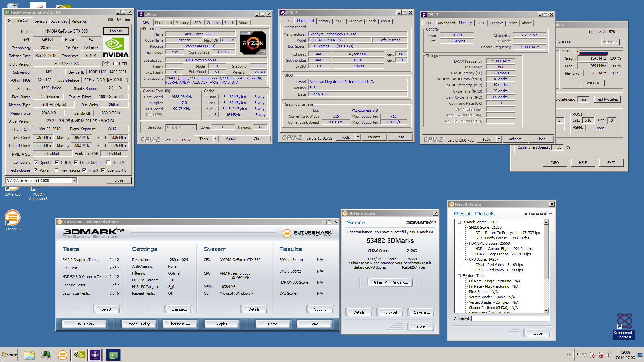Click the clock usage bar in the CLOCKS panel

click(x=593, y=53)
